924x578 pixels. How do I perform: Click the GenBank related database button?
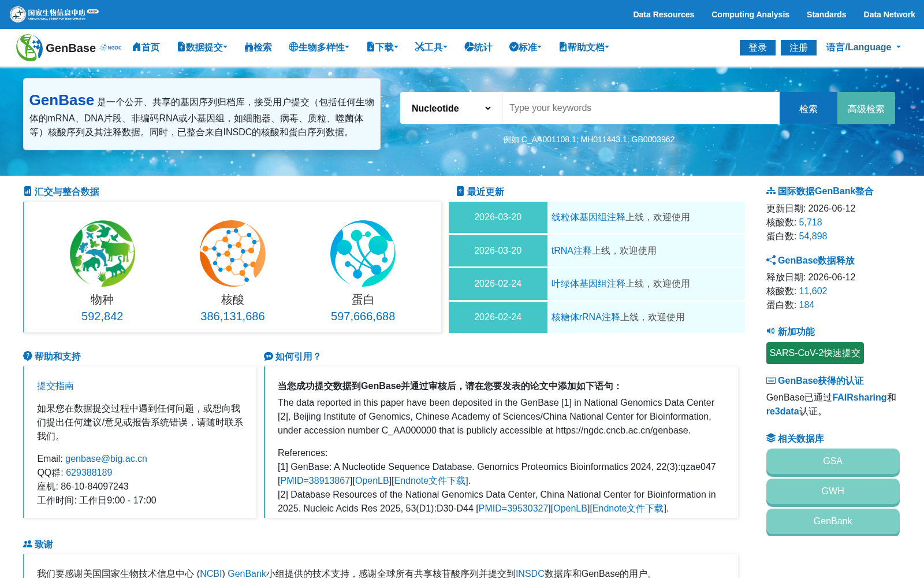pyautogui.click(x=833, y=521)
